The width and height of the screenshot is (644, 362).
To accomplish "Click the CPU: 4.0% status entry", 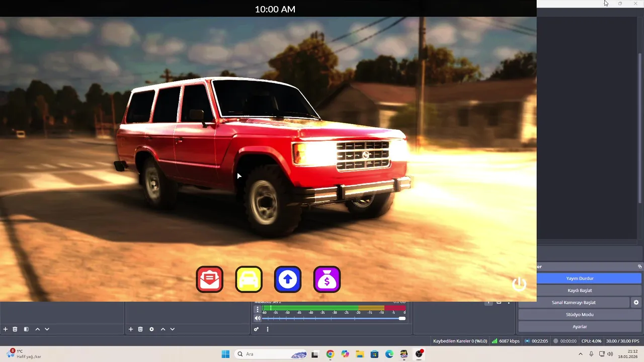I will [591, 341].
